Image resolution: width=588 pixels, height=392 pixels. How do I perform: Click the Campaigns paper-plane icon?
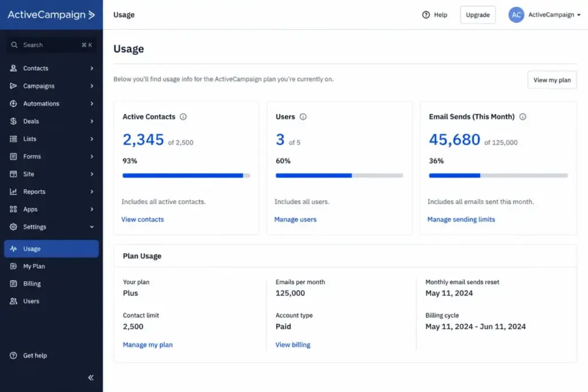pyautogui.click(x=14, y=86)
